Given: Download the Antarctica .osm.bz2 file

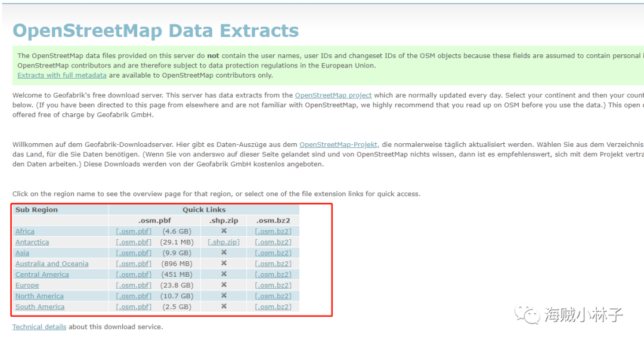Looking at the screenshot, I should click(273, 242).
